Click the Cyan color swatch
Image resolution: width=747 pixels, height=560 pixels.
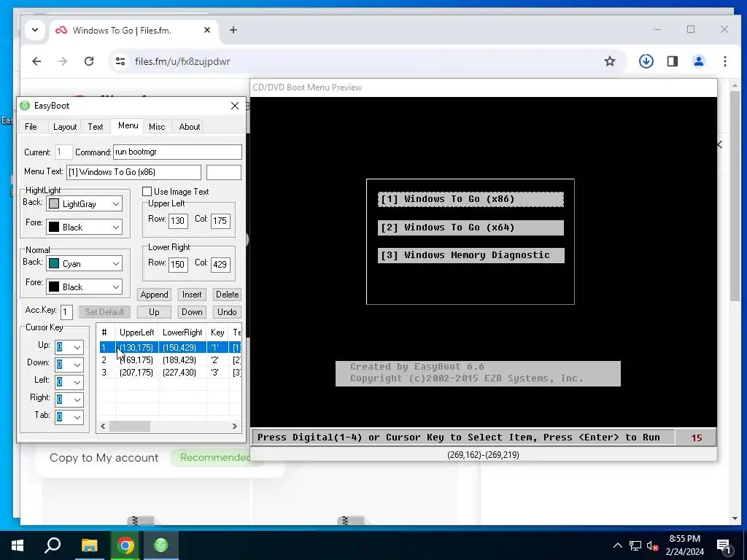tap(54, 263)
